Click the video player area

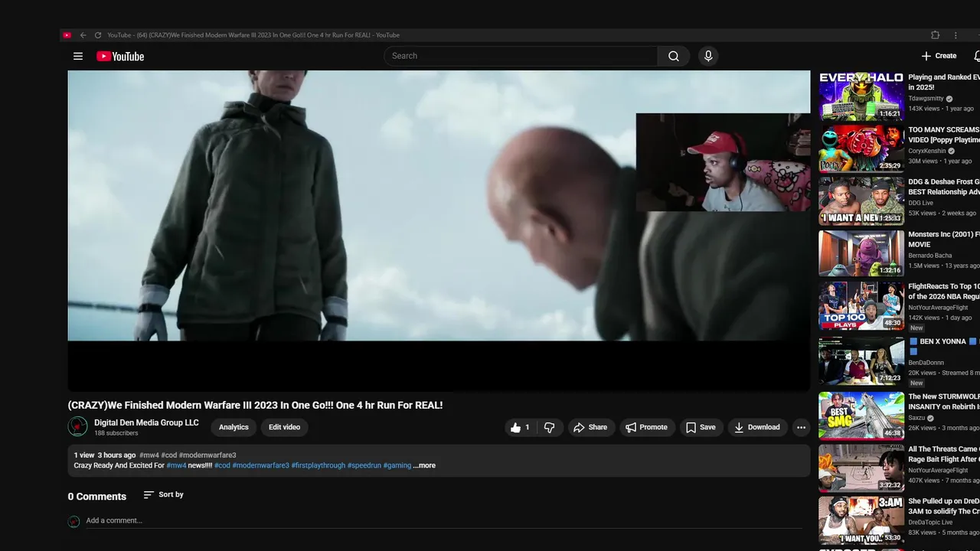pos(439,230)
